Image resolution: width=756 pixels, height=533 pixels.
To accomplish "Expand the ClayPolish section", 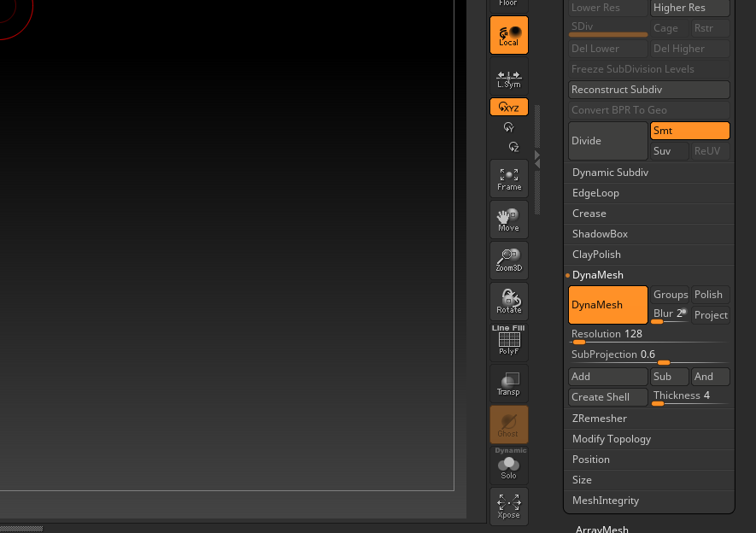I will [649, 255].
